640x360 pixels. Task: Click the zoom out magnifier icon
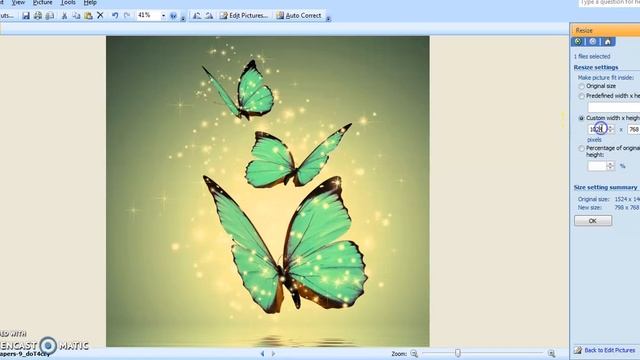(x=414, y=353)
